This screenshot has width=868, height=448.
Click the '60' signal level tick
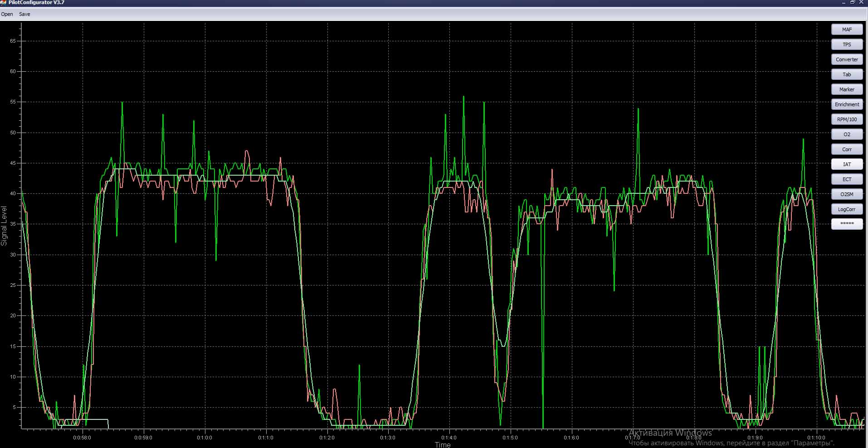click(x=13, y=71)
